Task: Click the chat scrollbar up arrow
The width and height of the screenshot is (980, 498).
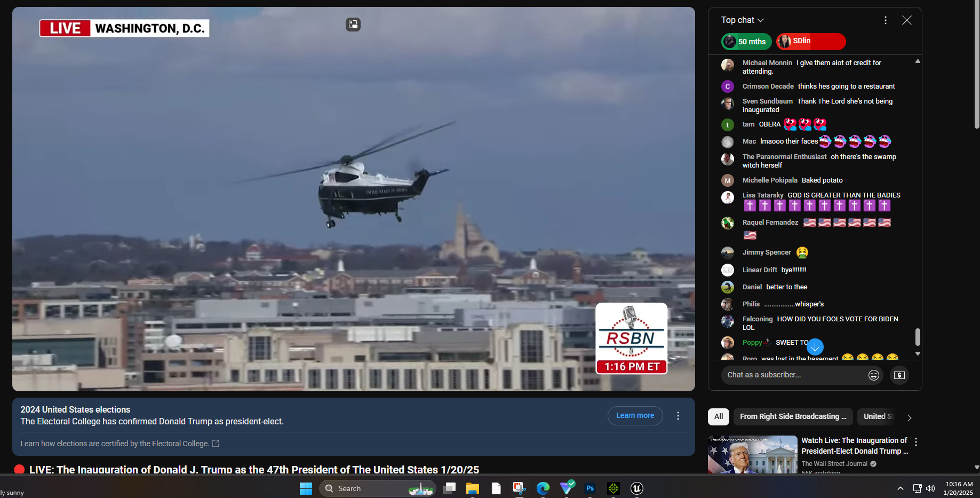Action: click(918, 61)
